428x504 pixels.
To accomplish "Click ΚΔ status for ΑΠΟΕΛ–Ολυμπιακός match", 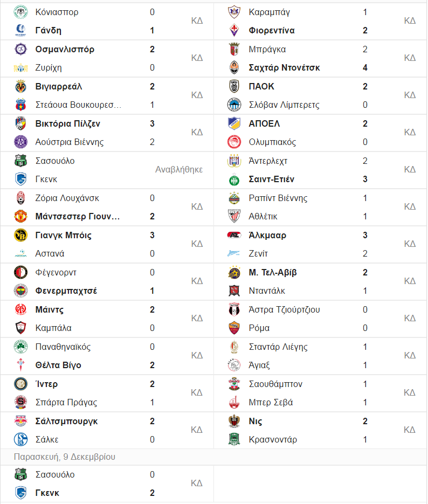I will [x=410, y=133].
